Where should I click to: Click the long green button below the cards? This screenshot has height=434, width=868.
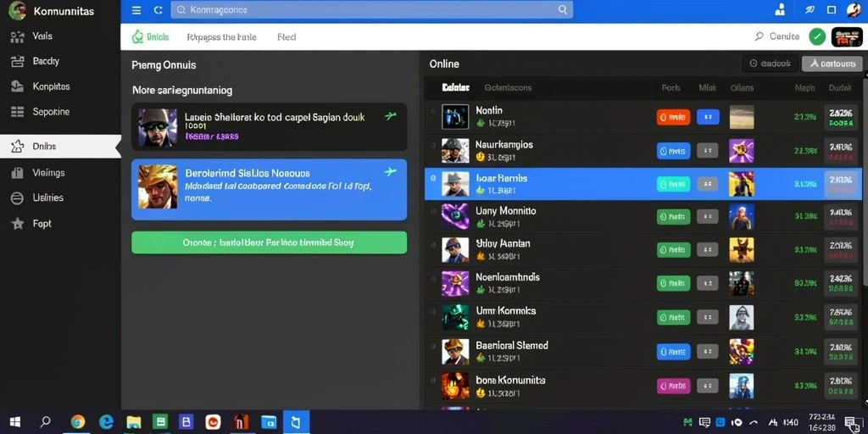pos(269,242)
